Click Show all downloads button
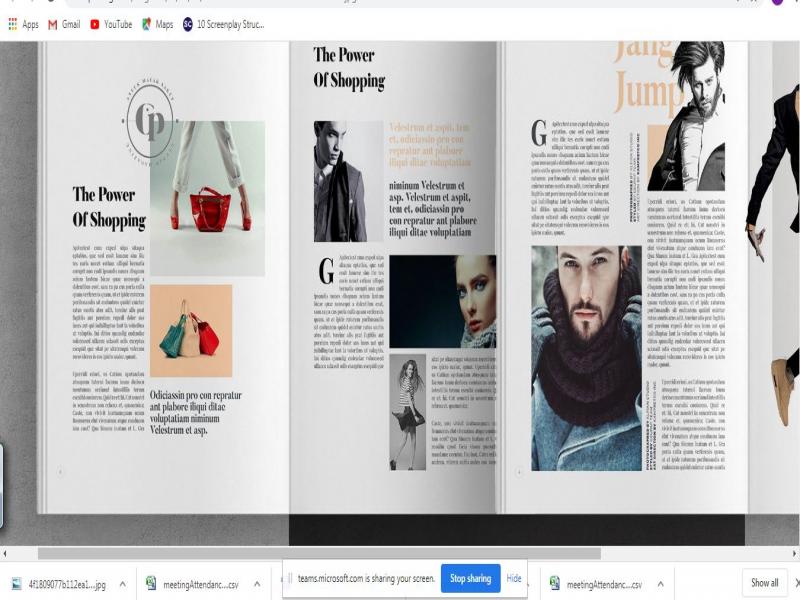800x600 pixels. pyautogui.click(x=765, y=583)
